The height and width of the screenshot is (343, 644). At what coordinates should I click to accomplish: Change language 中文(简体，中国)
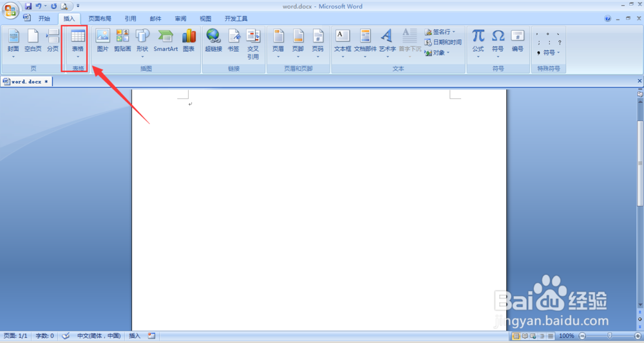(x=99, y=336)
